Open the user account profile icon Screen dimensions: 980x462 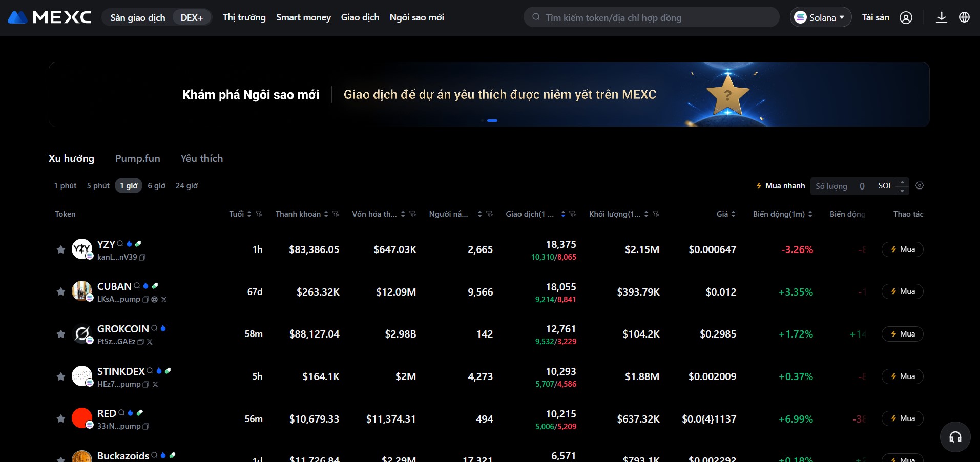click(906, 18)
